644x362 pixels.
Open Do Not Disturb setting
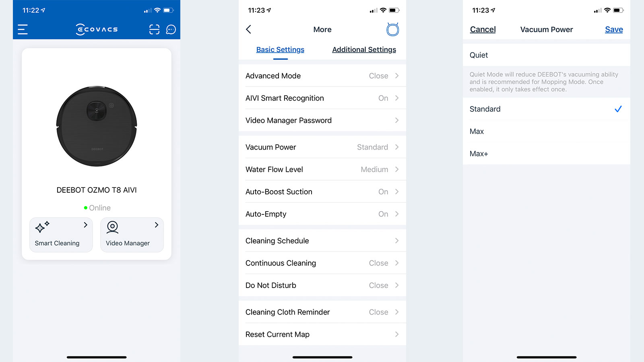coord(322,285)
